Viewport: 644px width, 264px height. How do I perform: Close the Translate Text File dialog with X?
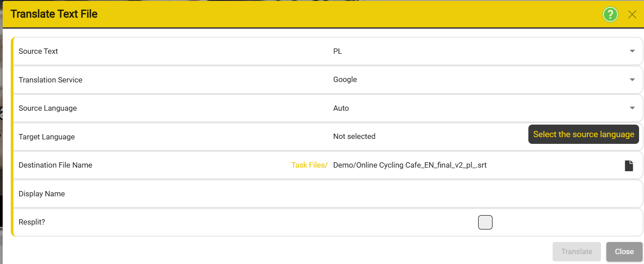(x=632, y=14)
